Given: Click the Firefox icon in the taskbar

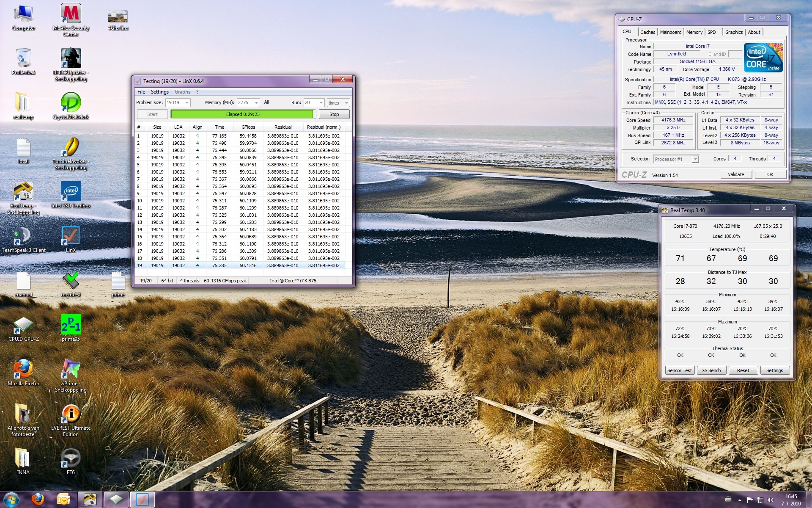Looking at the screenshot, I should [x=38, y=500].
